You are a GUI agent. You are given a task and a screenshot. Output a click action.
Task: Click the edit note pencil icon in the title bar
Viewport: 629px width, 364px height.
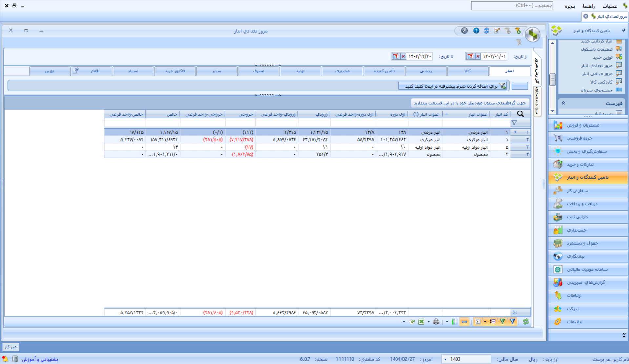[497, 30]
